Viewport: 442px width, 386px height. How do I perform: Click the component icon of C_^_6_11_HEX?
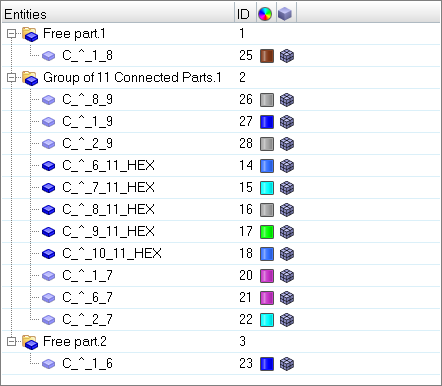[x=49, y=166]
